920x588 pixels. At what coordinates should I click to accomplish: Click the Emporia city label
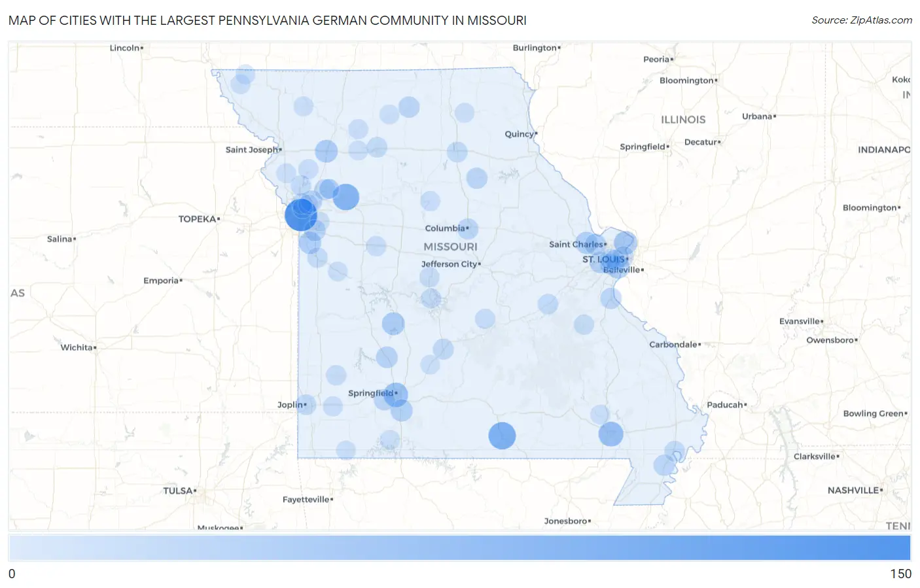(162, 281)
